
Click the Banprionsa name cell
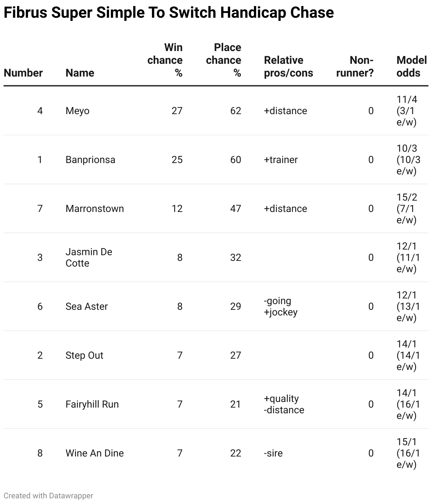click(90, 160)
